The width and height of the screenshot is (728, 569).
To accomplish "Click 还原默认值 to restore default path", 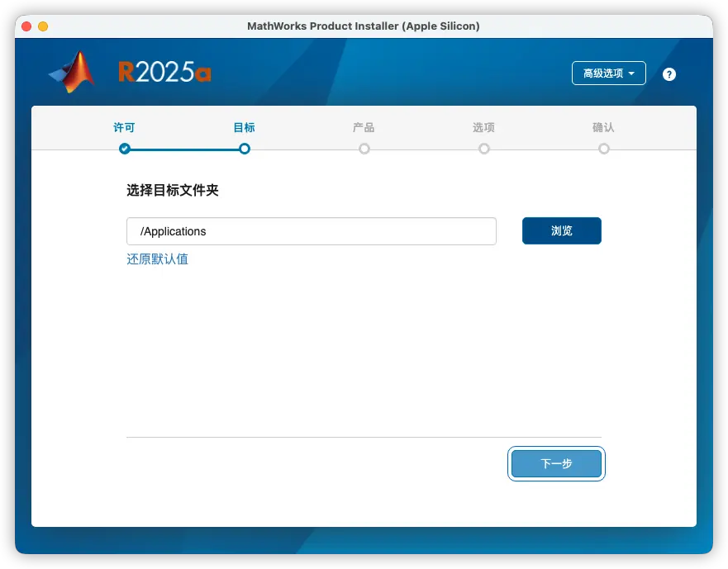I will (157, 258).
